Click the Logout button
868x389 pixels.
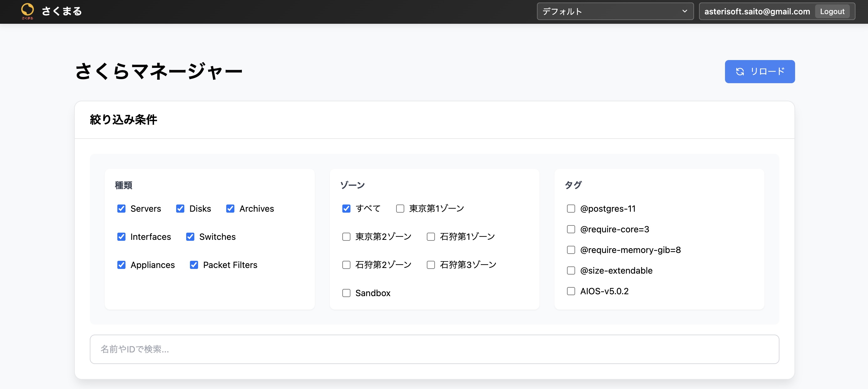pyautogui.click(x=832, y=12)
